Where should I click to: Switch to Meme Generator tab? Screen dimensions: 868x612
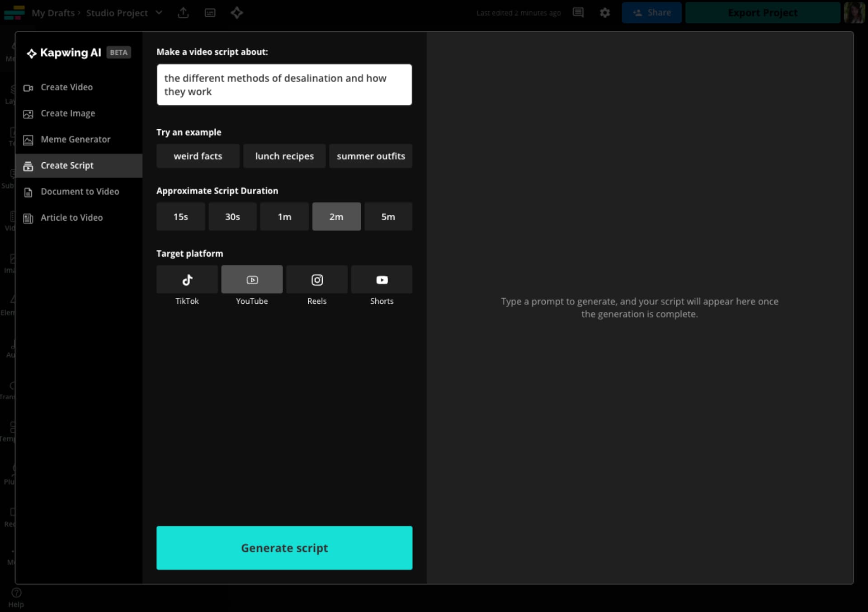click(75, 140)
